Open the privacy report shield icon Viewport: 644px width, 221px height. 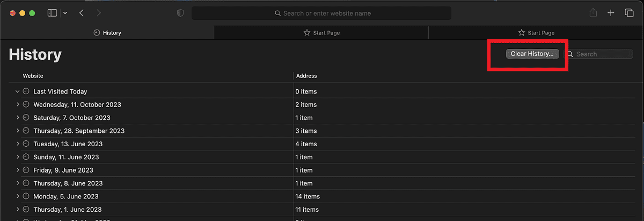pyautogui.click(x=180, y=13)
